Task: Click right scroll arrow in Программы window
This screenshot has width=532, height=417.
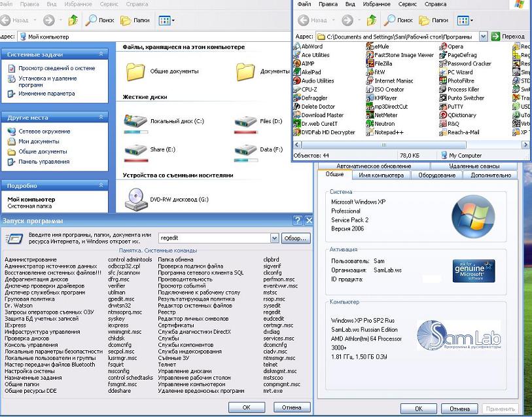Action: pos(525,145)
